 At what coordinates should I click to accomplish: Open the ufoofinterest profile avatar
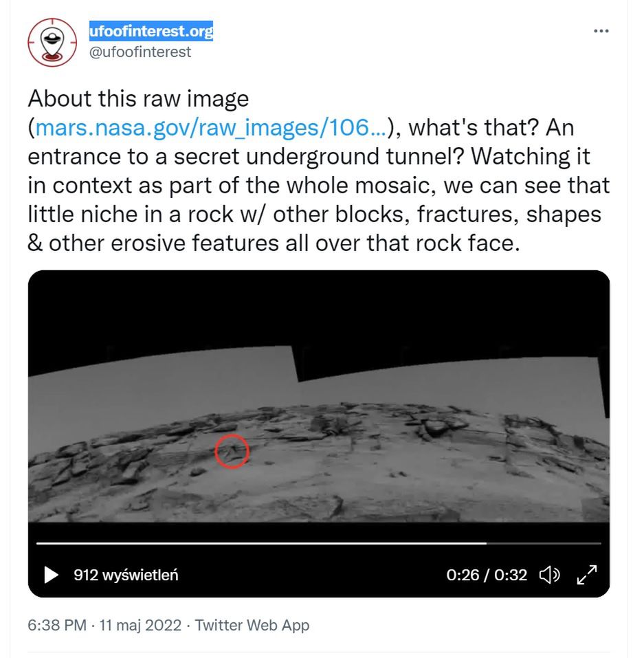tap(52, 42)
